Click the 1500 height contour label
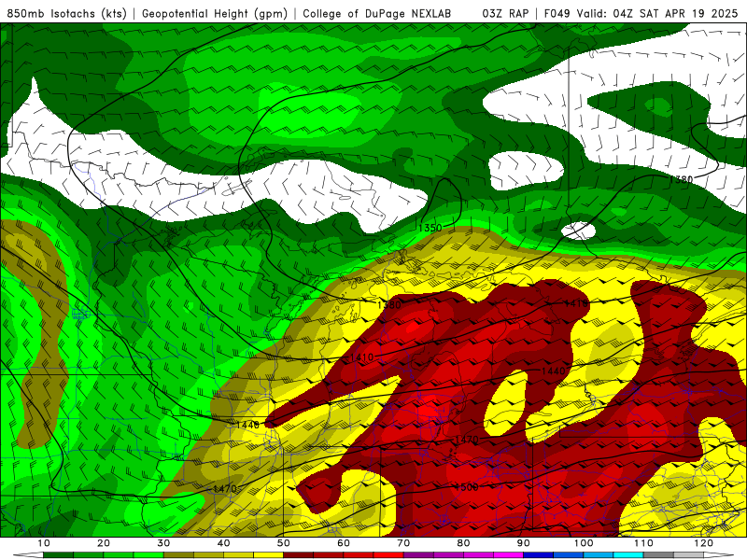Viewport: 747px width, 560px height. click(466, 487)
